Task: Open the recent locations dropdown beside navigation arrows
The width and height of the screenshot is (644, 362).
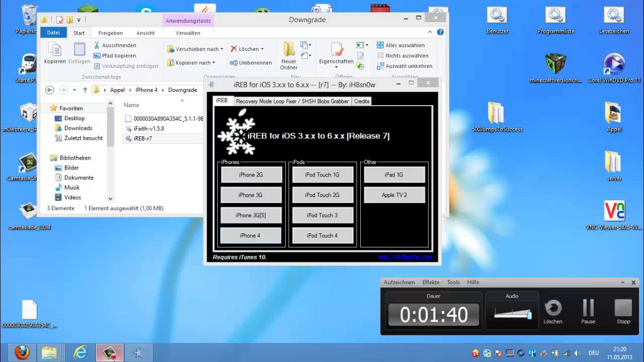Action: tap(74, 90)
